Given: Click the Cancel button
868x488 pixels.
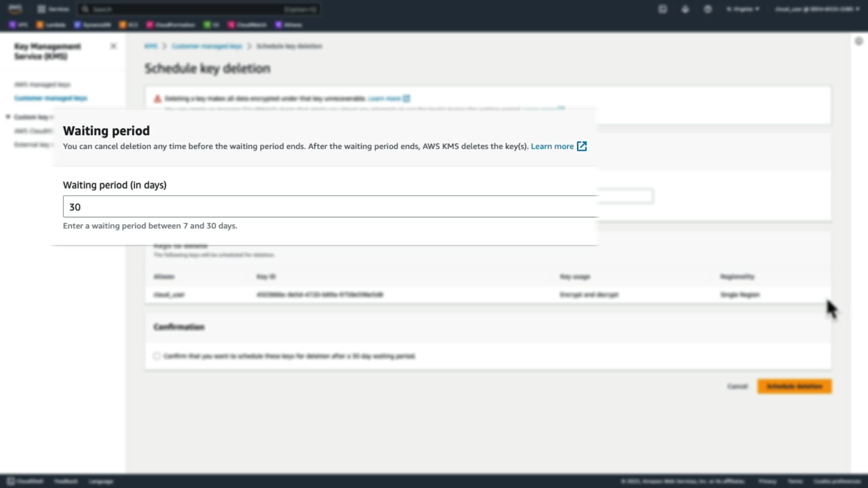Looking at the screenshot, I should tap(737, 386).
